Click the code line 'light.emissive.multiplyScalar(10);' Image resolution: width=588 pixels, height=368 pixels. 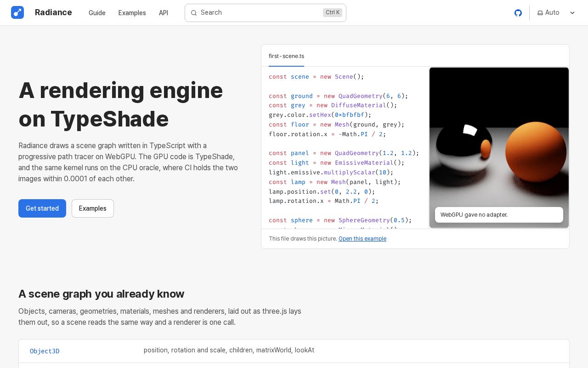click(x=331, y=172)
